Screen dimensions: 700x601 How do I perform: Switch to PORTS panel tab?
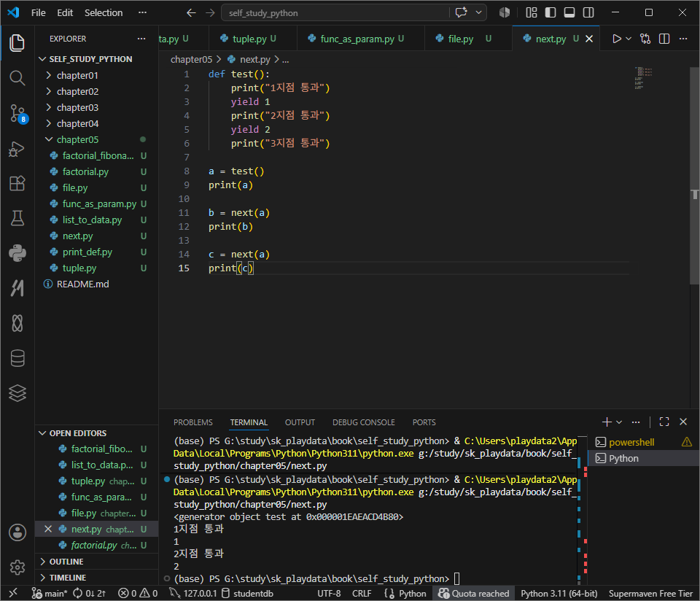tap(424, 422)
